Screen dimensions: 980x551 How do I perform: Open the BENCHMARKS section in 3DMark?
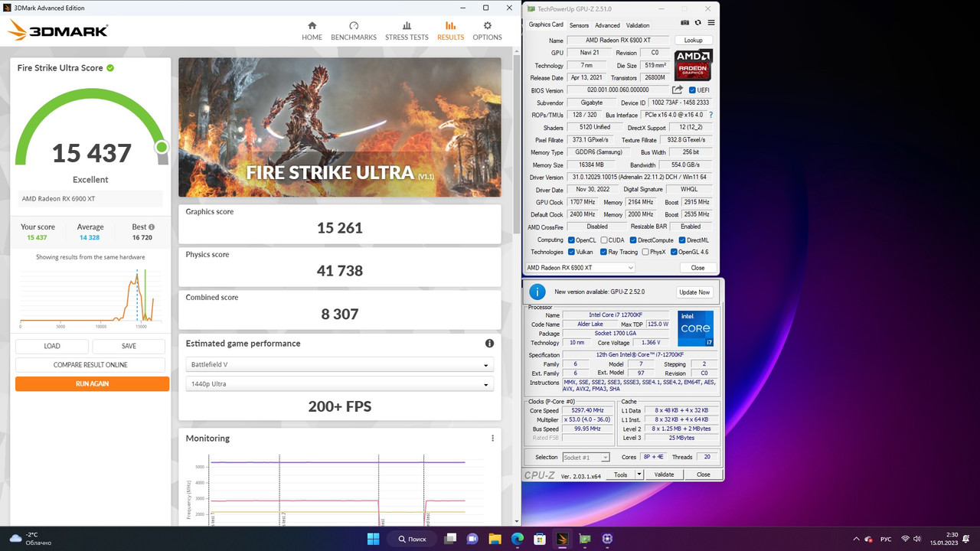click(x=354, y=31)
